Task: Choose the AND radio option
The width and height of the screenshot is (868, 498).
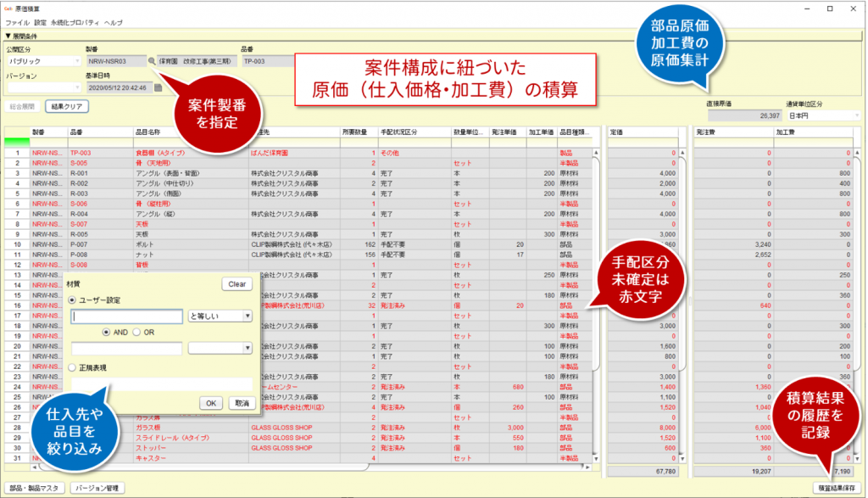Action: click(x=106, y=333)
